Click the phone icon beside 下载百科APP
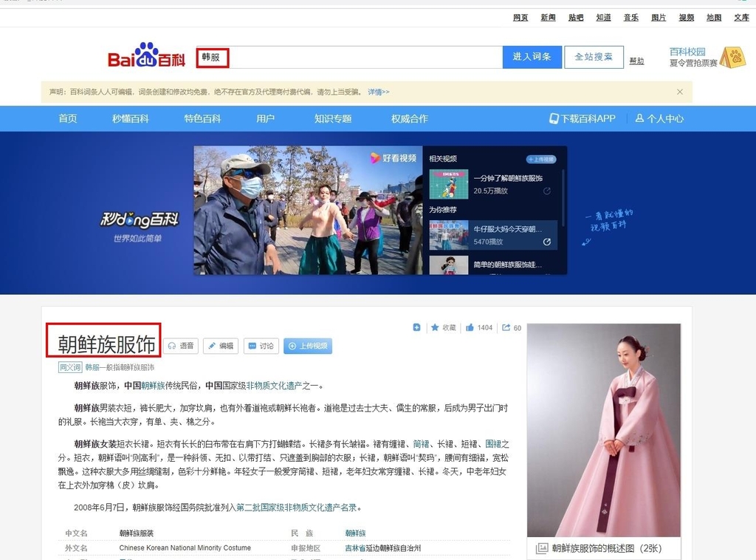Viewport: 756px width, 560px height. click(x=554, y=119)
